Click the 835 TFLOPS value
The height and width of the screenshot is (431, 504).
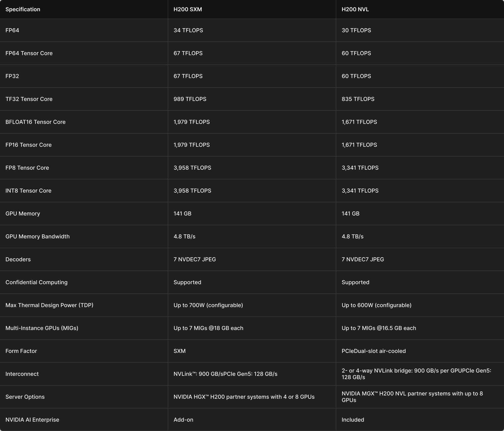click(358, 99)
